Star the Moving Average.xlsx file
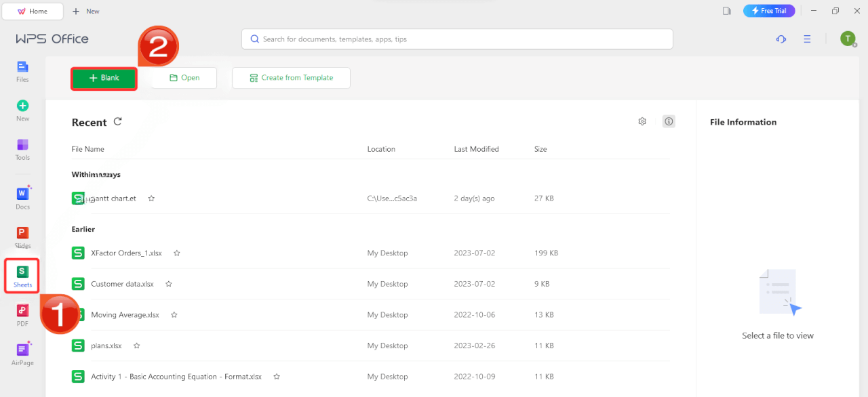 (174, 315)
